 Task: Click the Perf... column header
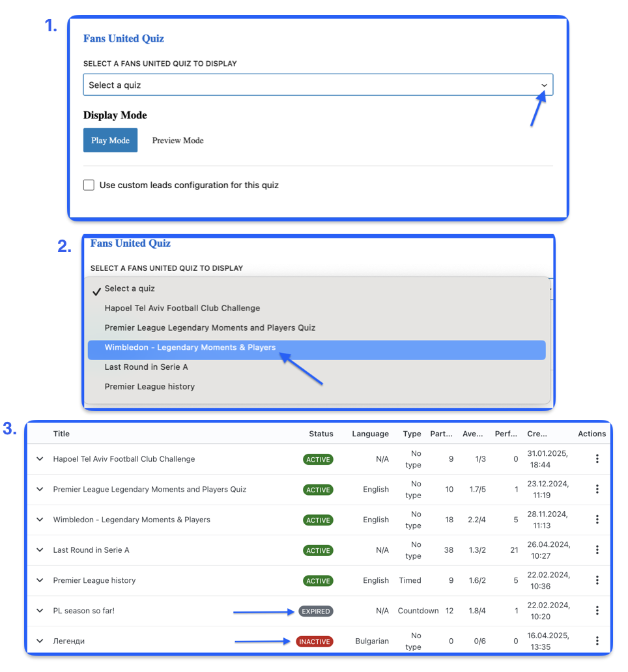pos(506,434)
